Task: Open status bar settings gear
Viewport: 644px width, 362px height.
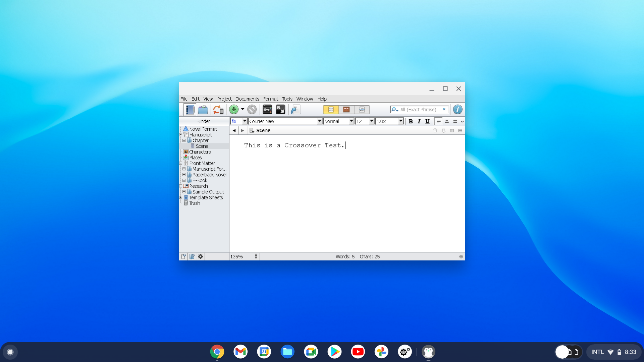Action: click(200, 256)
